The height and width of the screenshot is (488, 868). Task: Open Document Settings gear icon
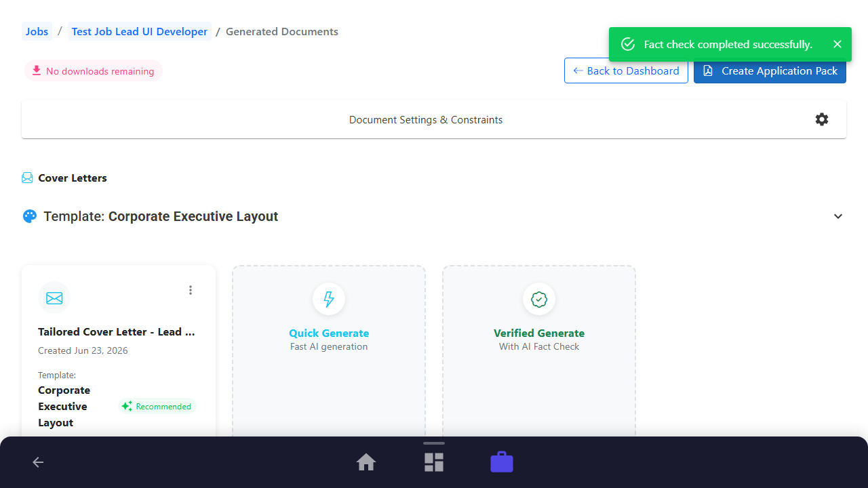[x=822, y=119]
